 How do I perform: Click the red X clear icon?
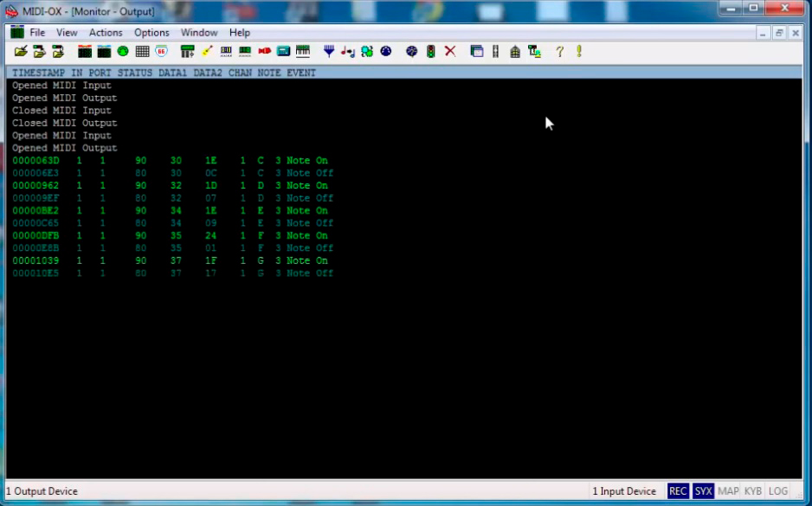[450, 51]
